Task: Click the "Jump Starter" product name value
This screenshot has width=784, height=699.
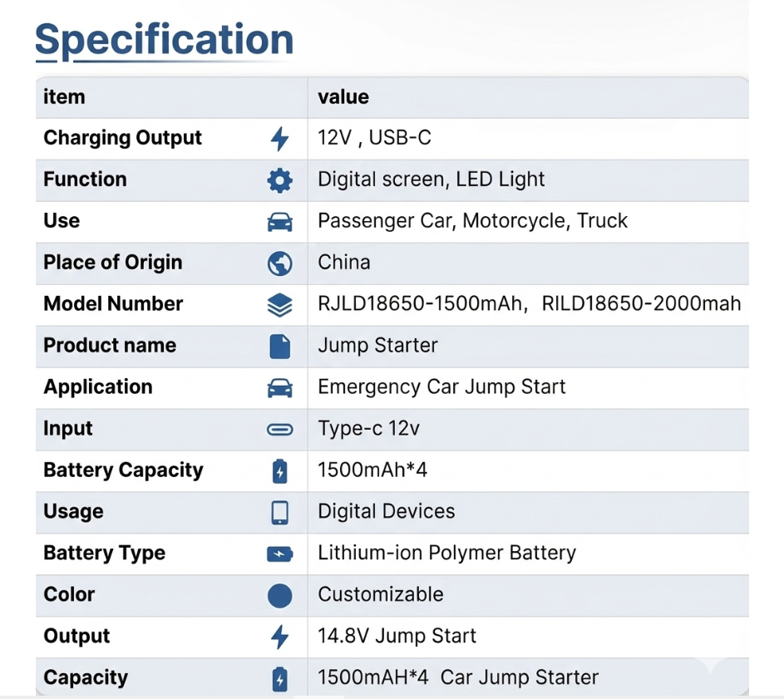Action: (377, 346)
